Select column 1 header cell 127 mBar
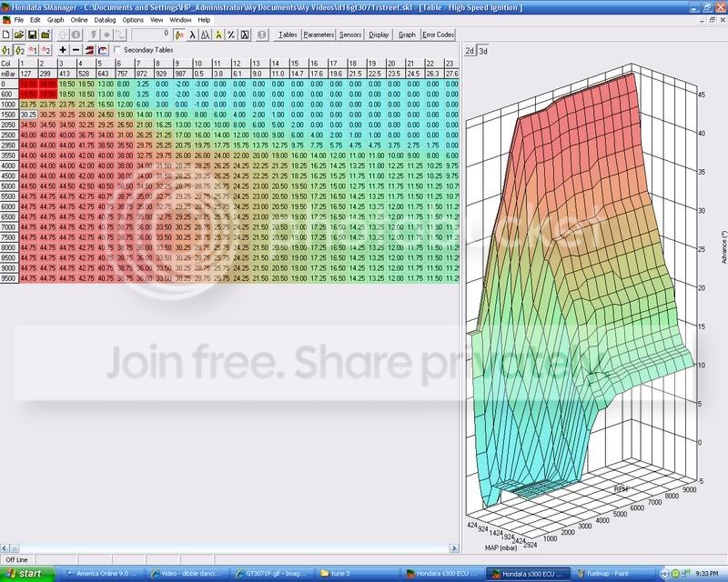Image resolution: width=728 pixels, height=582 pixels. (28, 74)
